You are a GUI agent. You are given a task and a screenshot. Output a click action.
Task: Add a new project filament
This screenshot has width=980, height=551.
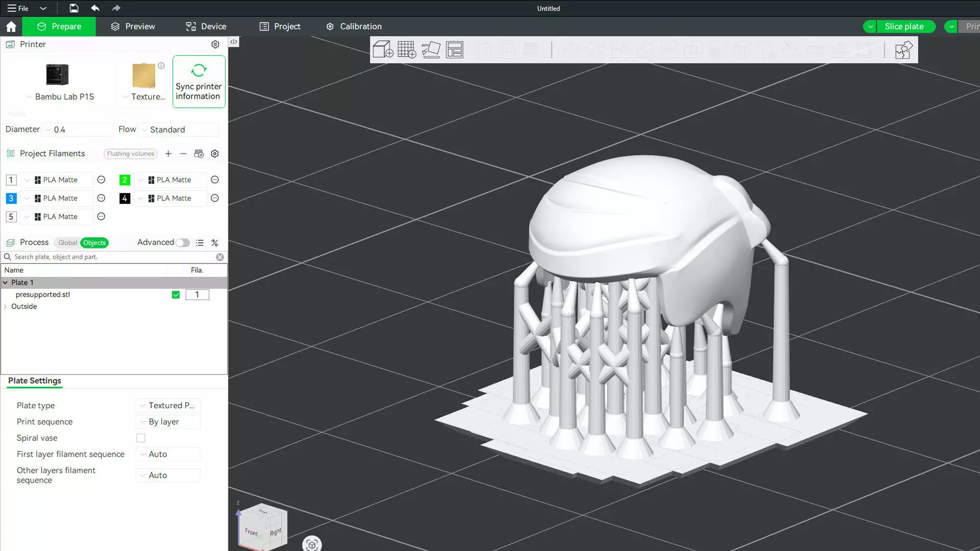pyautogui.click(x=168, y=154)
